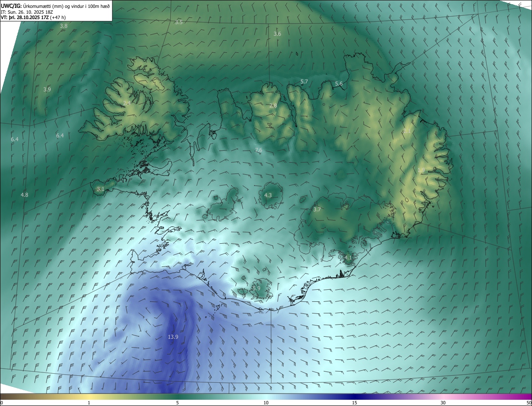Click the 13.9 precipitation value

pyautogui.click(x=173, y=337)
